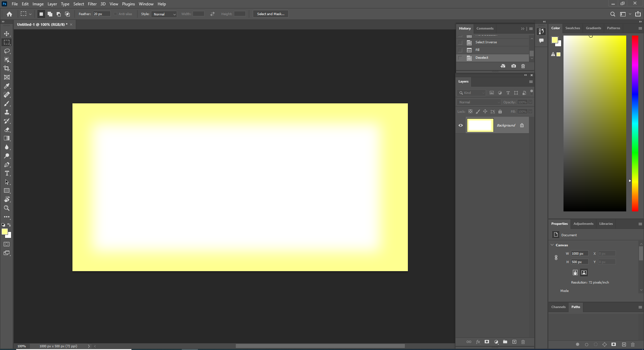Hide the Background layer visibility eye
The height and width of the screenshot is (350, 644).
pos(461,126)
